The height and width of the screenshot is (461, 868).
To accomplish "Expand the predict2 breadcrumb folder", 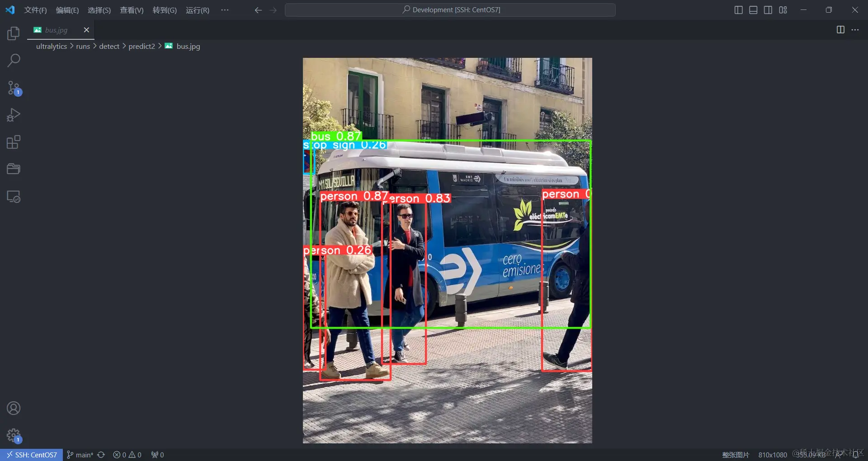I will coord(142,46).
